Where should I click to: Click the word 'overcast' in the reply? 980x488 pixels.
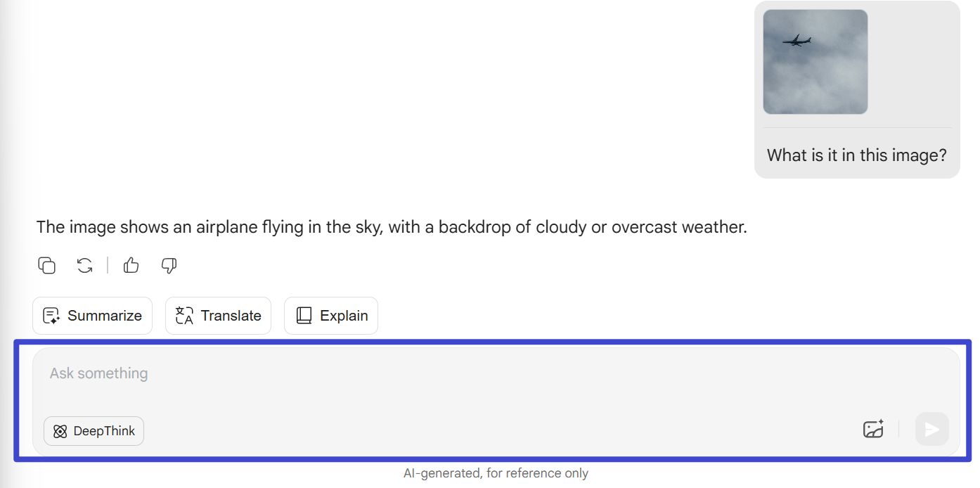[x=643, y=227]
